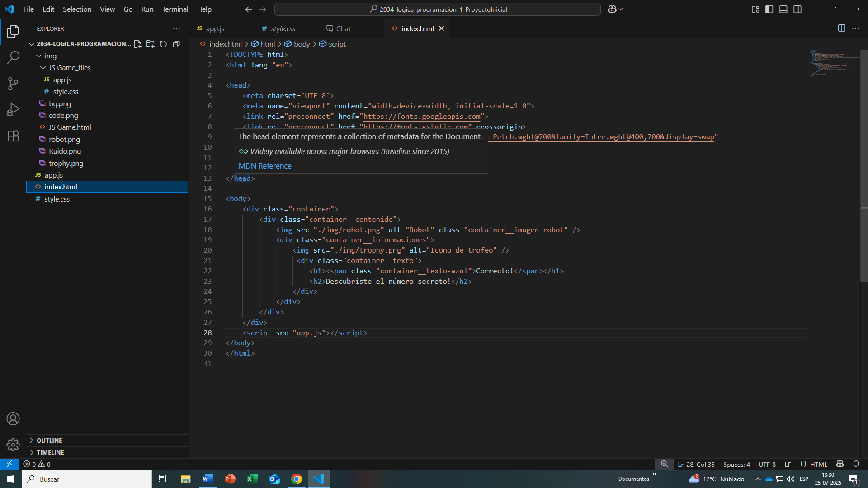Open language mode selector HTML
Viewport: 868px width, 488px height.
point(818,464)
